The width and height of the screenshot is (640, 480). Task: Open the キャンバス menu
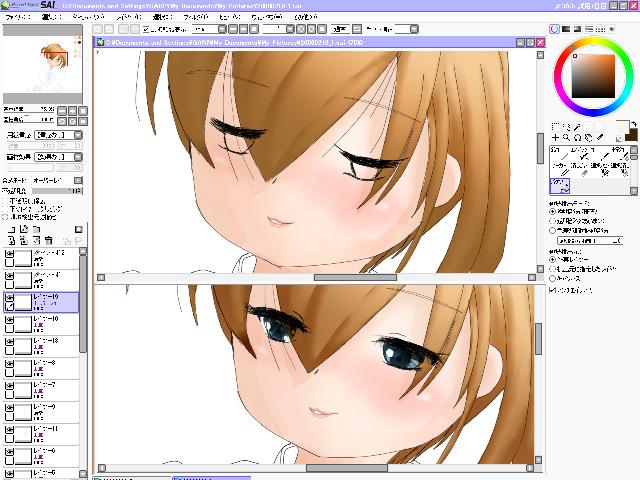coord(88,17)
